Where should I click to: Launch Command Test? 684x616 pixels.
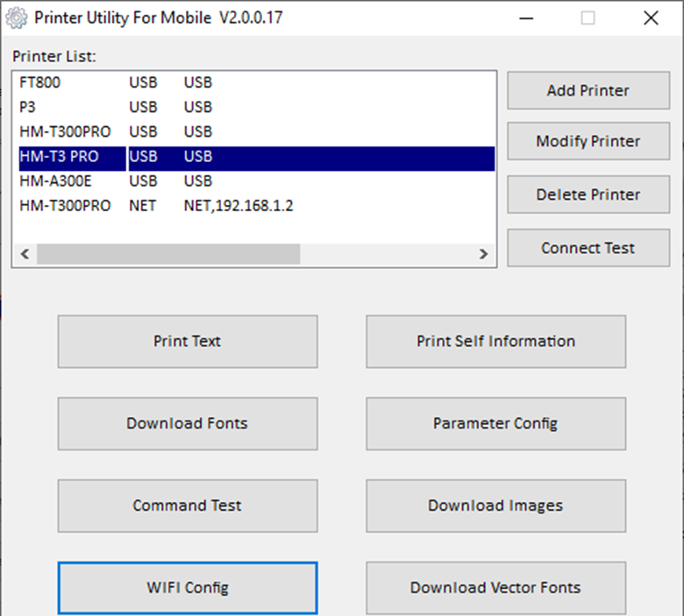click(188, 506)
